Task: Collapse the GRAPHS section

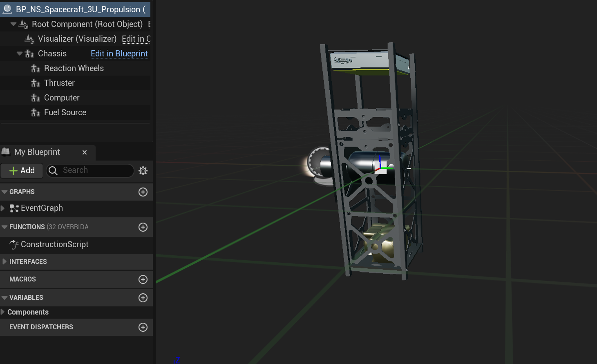Action: [4, 192]
